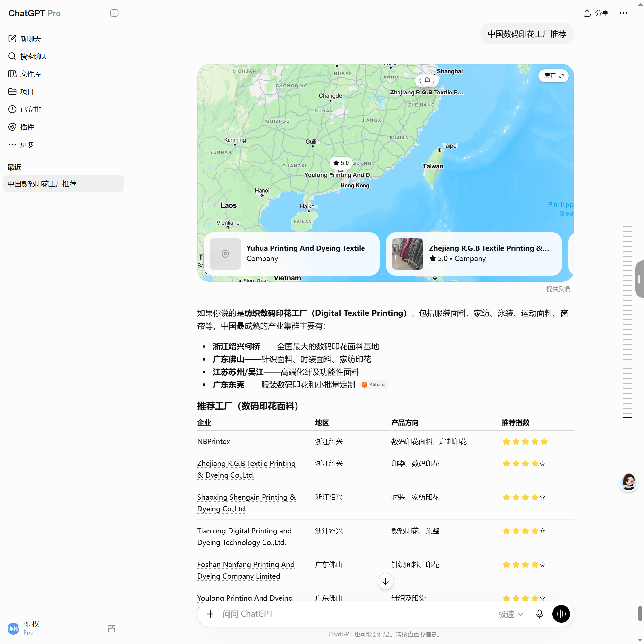
Task: Open the ChatGPT Pro model selector
Action: coord(35,13)
